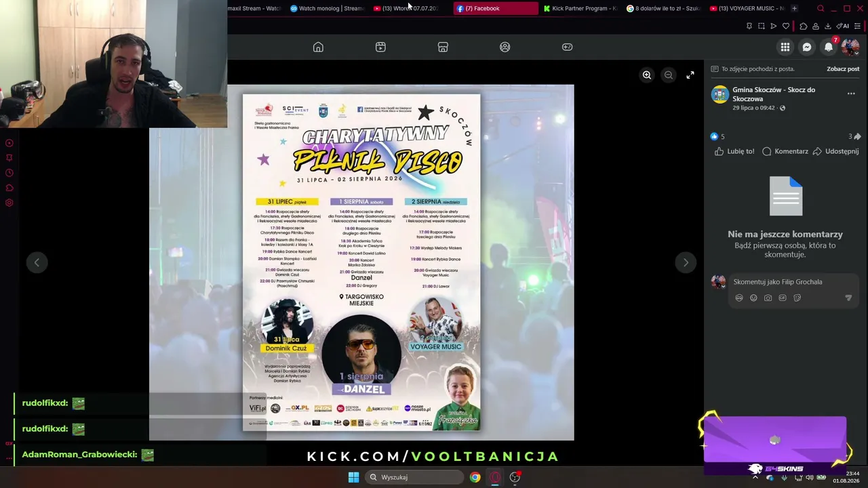Switch to Watch monolog Stream tab
Viewport: 868px width, 488px height.
[x=327, y=8]
